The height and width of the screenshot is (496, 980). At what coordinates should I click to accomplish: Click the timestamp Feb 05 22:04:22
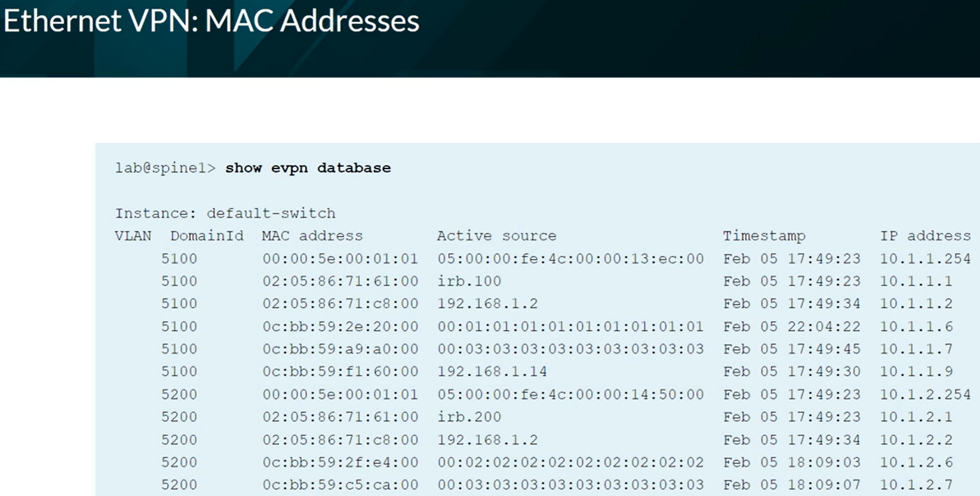(792, 327)
